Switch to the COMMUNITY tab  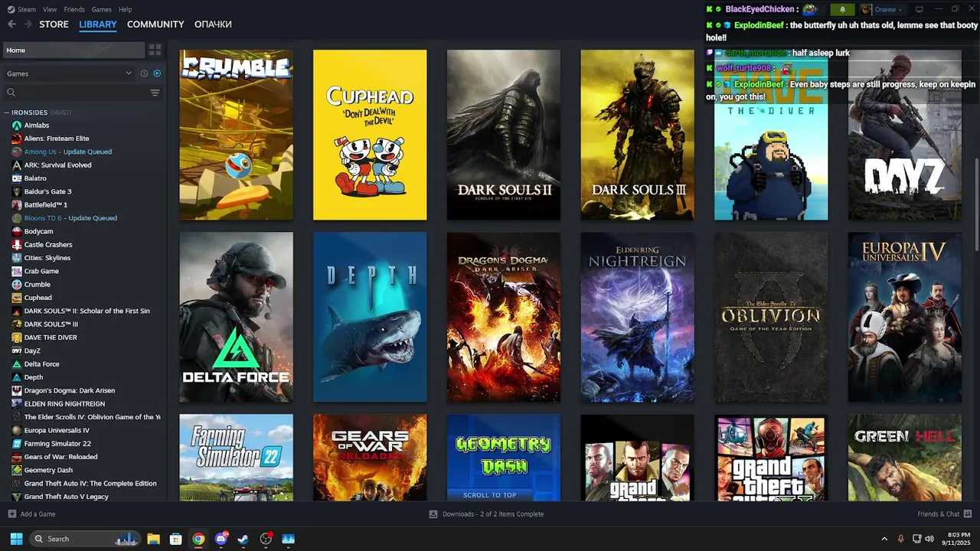pyautogui.click(x=155, y=24)
